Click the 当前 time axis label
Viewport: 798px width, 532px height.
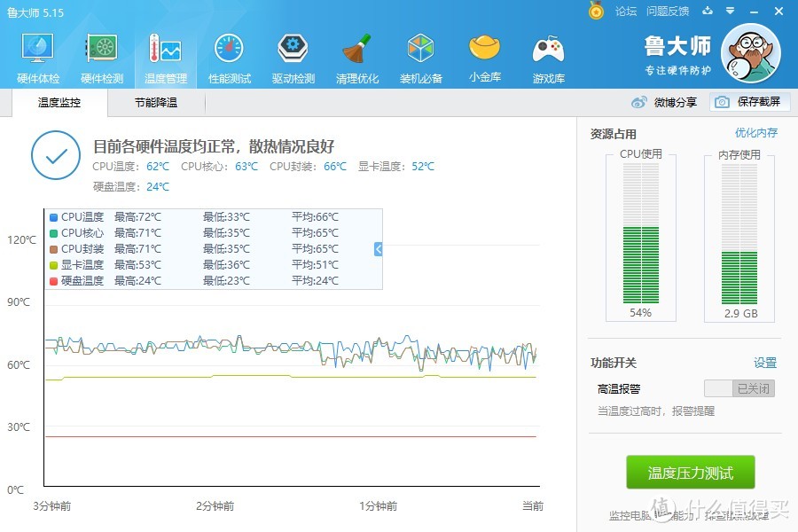[533, 506]
